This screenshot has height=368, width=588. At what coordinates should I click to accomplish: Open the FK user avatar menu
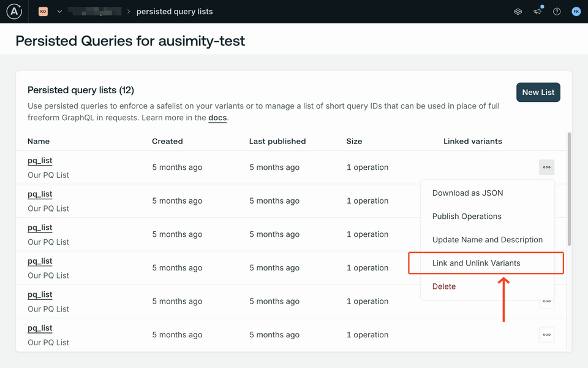click(x=576, y=12)
